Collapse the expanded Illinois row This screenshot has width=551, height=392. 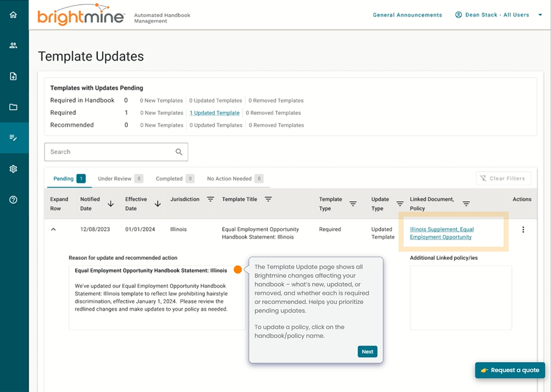53,229
